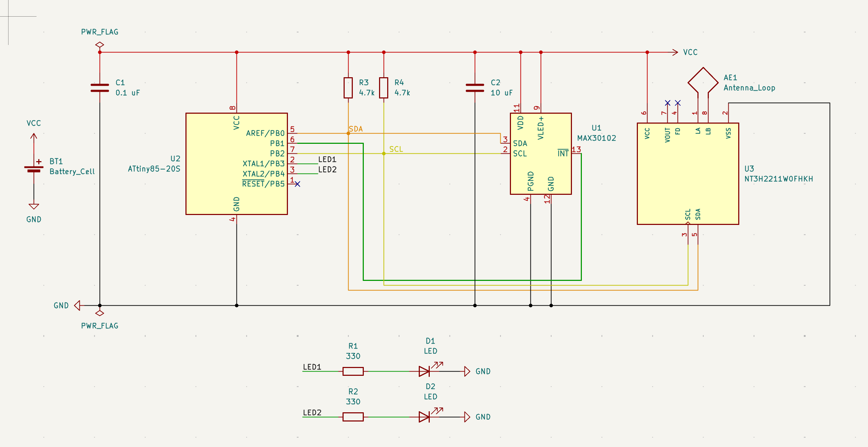
Task: Select the R1 330 resistor symbol
Action: [x=353, y=371]
